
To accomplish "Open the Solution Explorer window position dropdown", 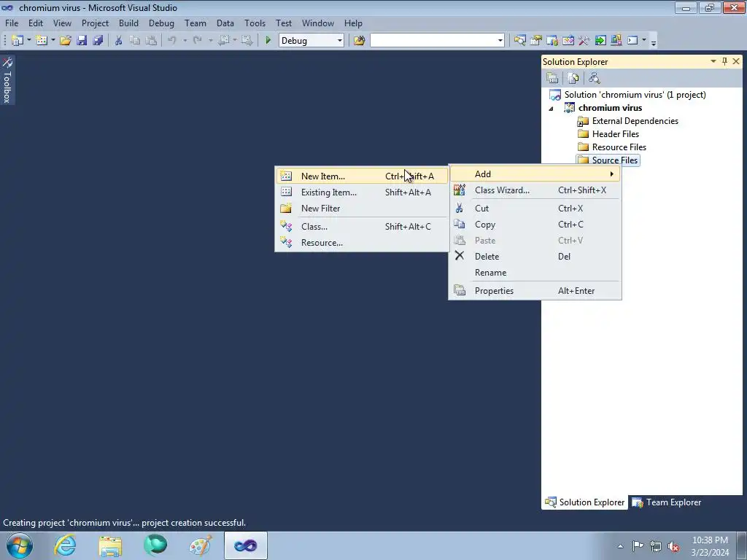I will [713, 61].
